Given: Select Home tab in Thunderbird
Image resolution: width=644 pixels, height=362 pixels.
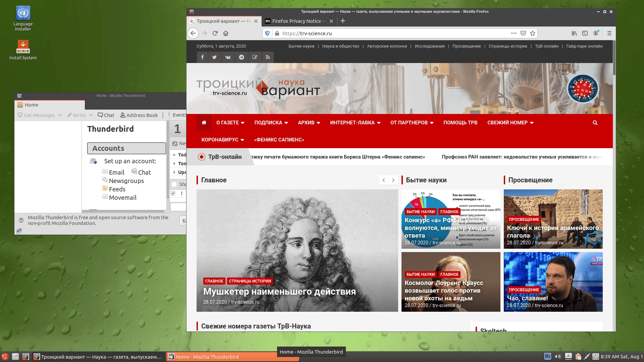Looking at the screenshot, I should (50, 105).
